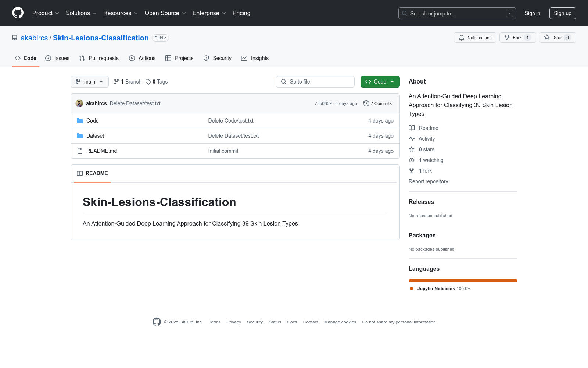Switch to the Pull requests tab
The height and width of the screenshot is (368, 588).
pos(99,58)
